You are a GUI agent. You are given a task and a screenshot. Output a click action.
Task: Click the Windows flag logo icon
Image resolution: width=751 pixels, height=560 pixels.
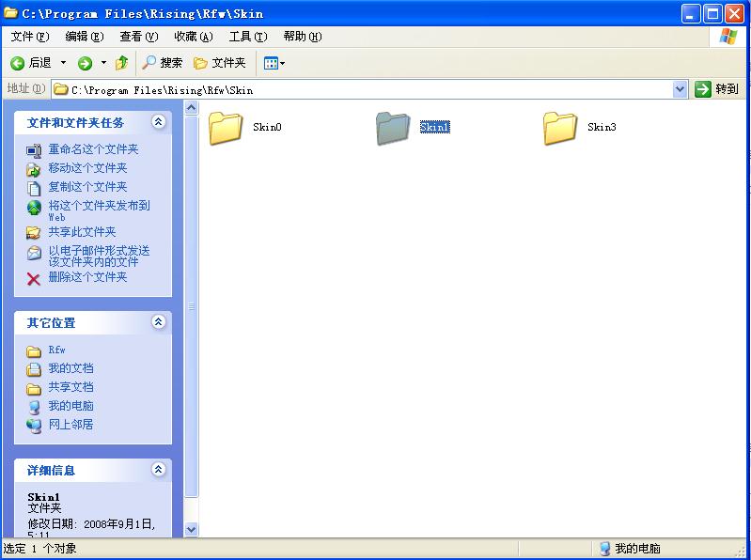[x=728, y=37]
